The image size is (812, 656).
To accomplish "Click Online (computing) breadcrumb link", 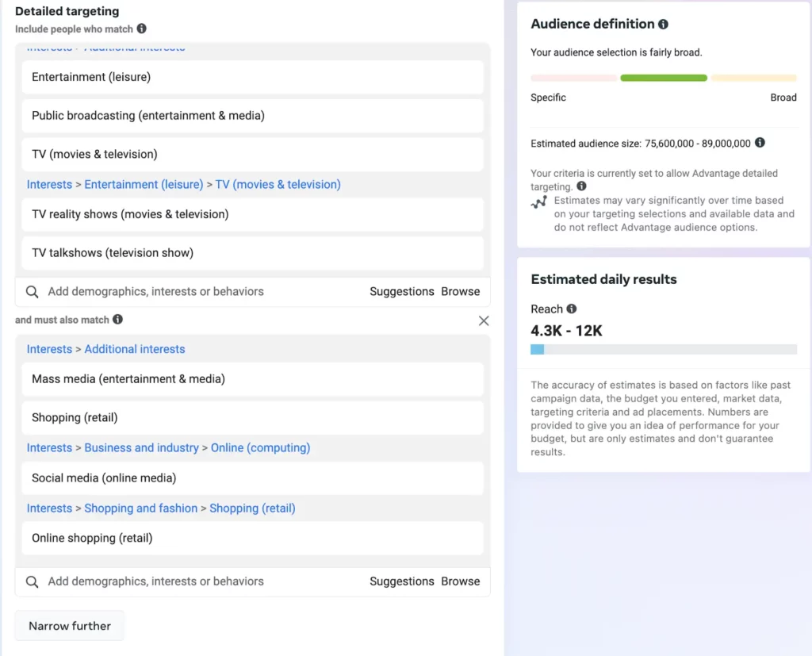I will 260,447.
